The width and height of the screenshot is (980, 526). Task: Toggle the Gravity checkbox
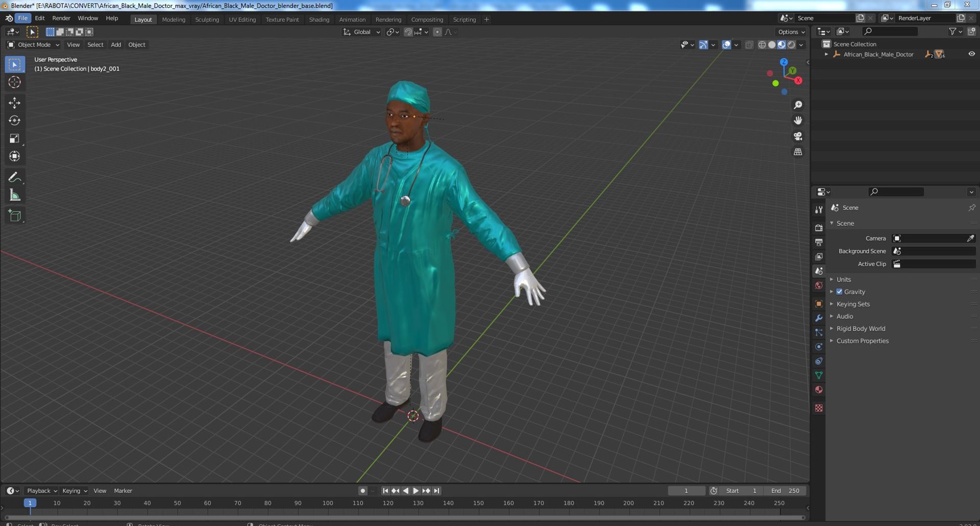[x=839, y=292]
